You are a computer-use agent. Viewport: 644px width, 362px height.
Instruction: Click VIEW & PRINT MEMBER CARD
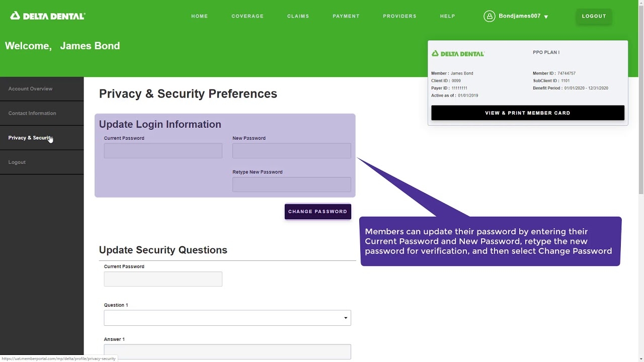[527, 113]
